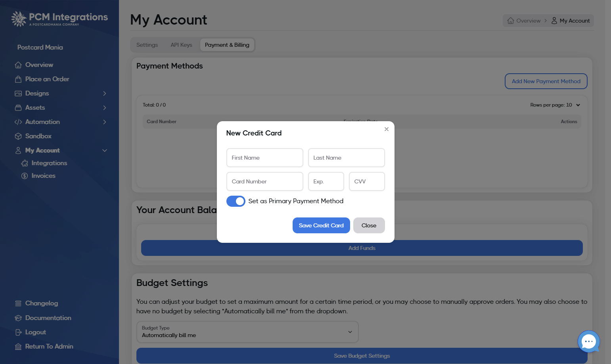
Task: Click the Last Name input field
Action: point(347,158)
